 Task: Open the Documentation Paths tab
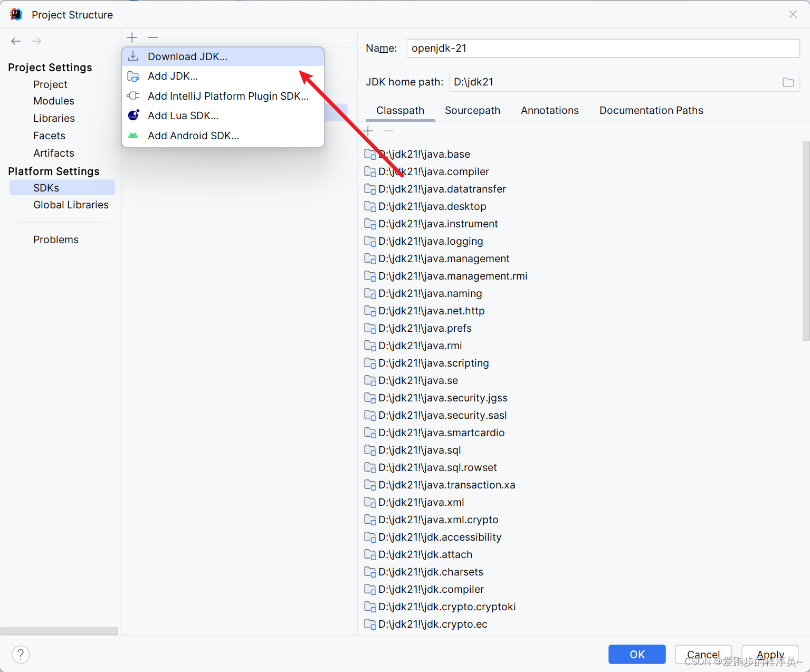pyautogui.click(x=651, y=110)
